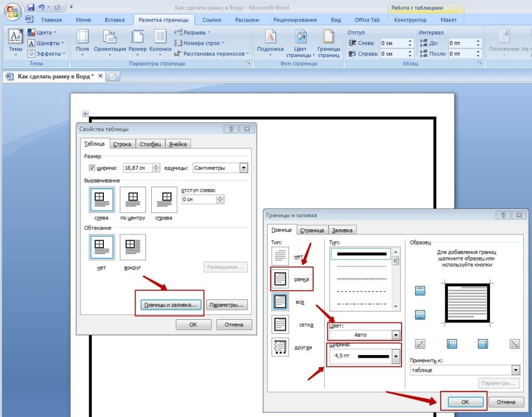The image size is (532, 417).
Task: Click the left indent (отступ слева) field
Action: pos(199,200)
